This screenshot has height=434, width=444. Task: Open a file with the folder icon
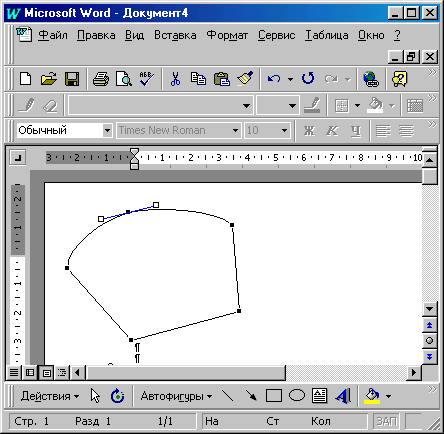click(49, 79)
